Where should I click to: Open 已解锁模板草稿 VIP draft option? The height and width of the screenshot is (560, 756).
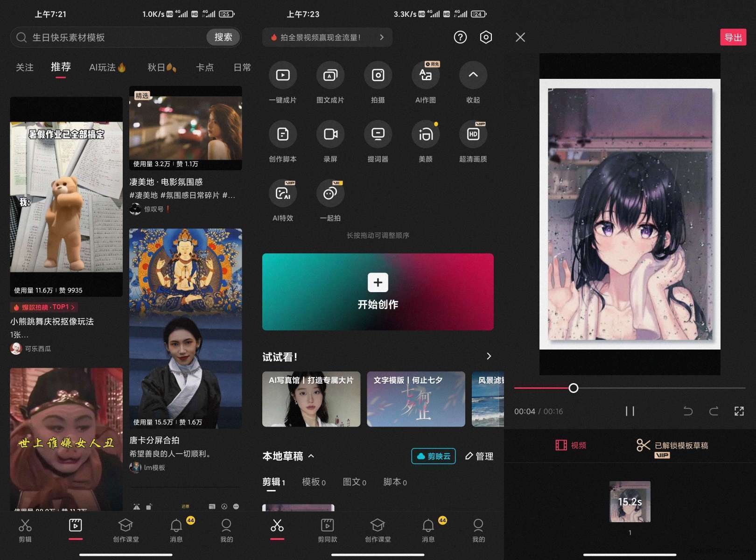click(x=672, y=448)
